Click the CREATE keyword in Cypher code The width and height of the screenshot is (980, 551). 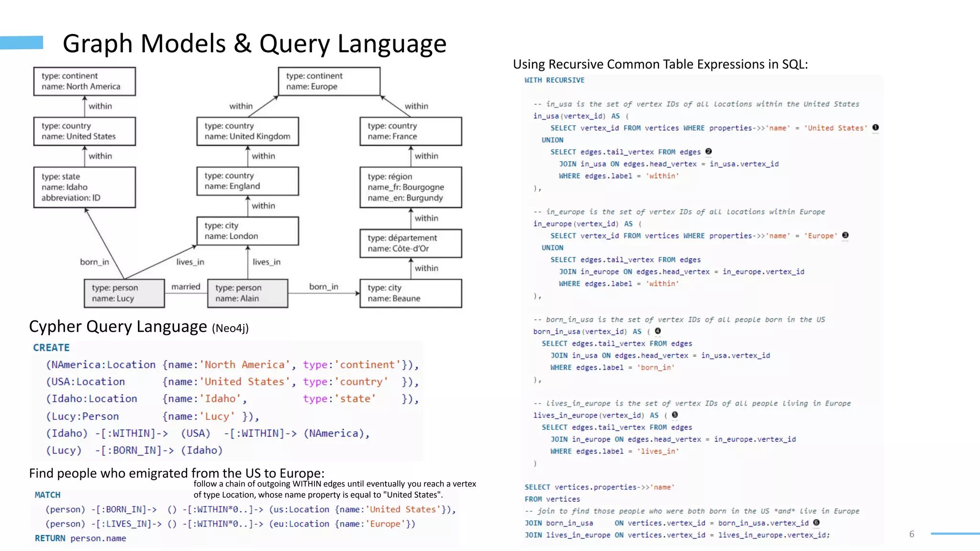51,348
